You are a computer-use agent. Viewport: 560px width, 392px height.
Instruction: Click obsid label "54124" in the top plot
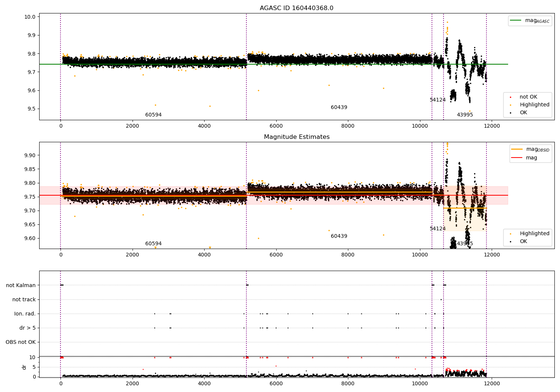(438, 100)
